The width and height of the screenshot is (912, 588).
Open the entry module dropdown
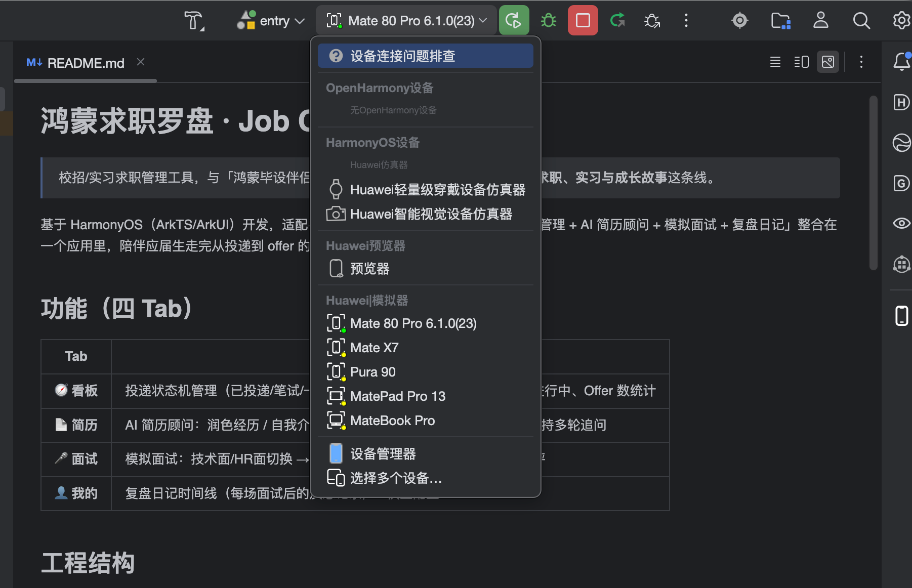[271, 21]
